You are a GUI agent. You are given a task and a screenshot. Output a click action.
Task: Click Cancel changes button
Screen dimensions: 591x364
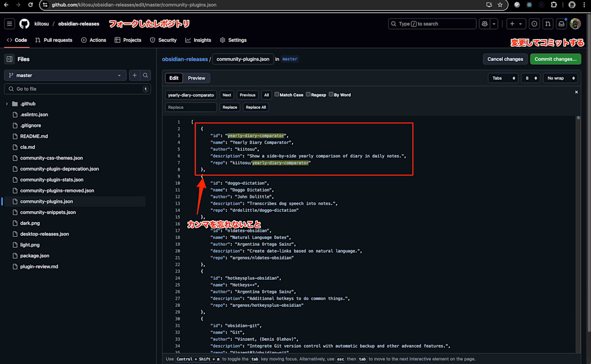(505, 59)
